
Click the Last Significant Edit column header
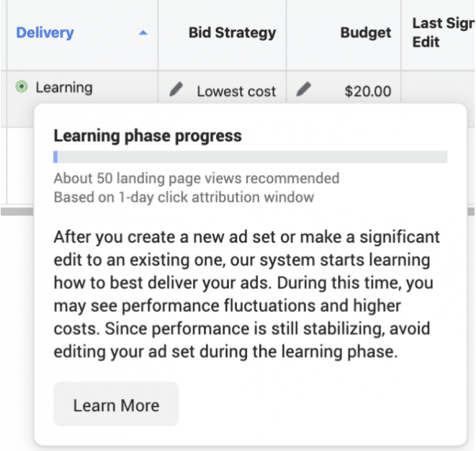[443, 32]
